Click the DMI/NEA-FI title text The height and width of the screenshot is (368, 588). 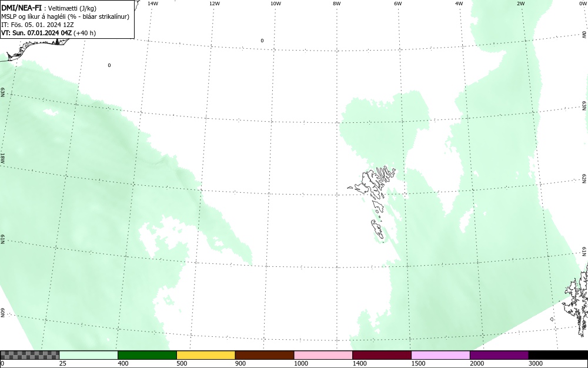[21, 8]
